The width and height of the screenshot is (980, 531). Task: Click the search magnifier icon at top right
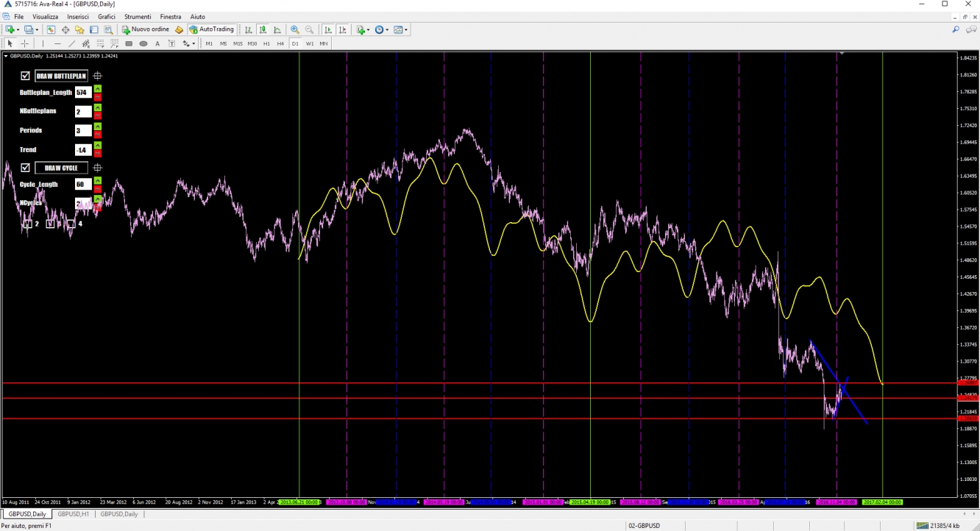pos(956,29)
